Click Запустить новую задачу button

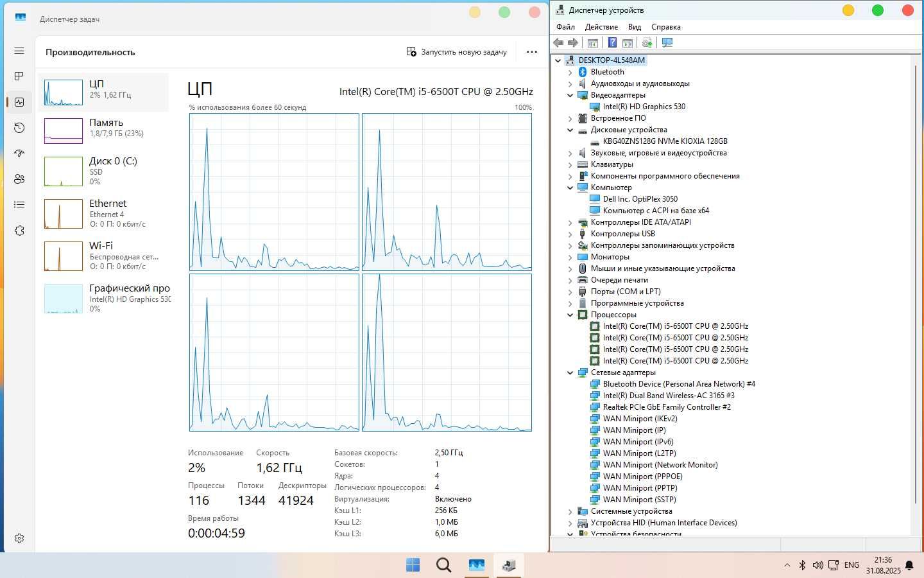click(456, 52)
